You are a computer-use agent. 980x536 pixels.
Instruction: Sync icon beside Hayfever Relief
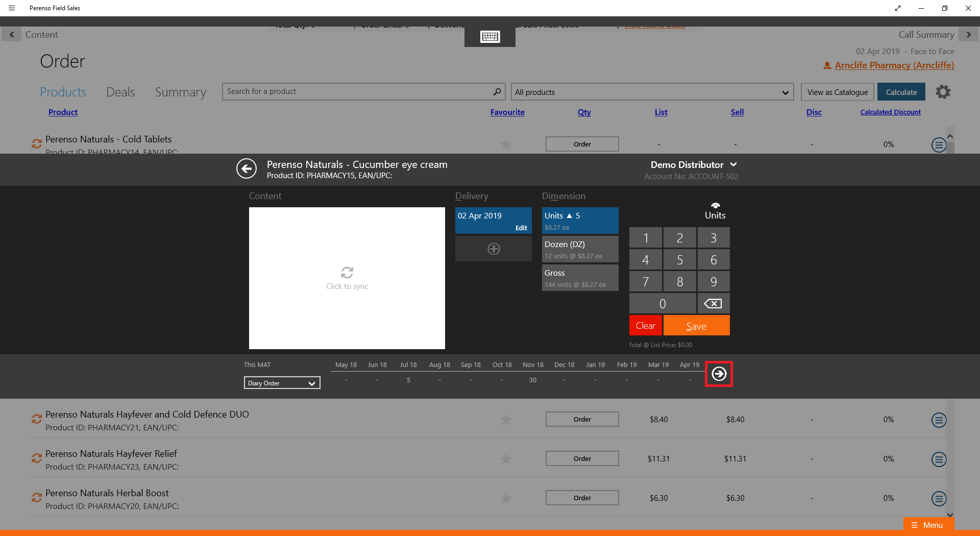(x=37, y=458)
